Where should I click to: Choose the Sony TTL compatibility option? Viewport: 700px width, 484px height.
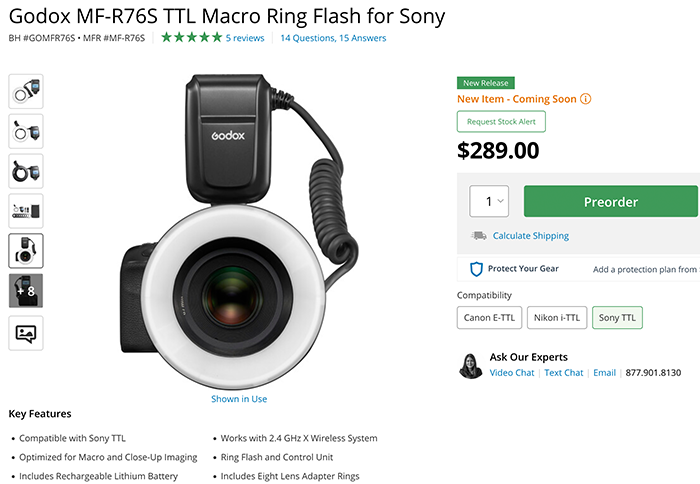[617, 317]
